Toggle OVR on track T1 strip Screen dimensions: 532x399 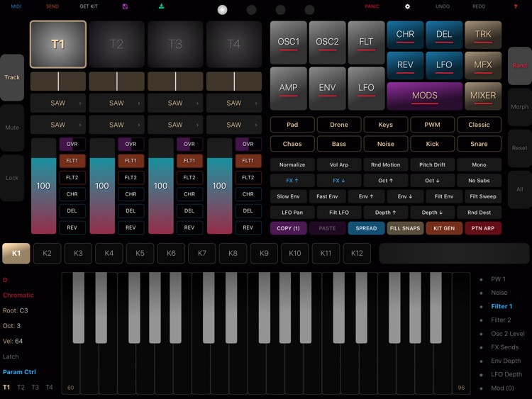(x=72, y=144)
